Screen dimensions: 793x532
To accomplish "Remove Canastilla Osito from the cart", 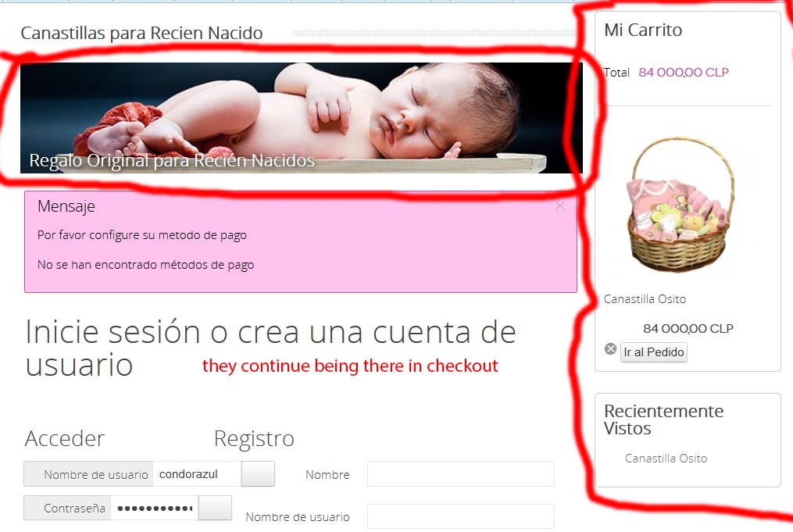I will (610, 349).
